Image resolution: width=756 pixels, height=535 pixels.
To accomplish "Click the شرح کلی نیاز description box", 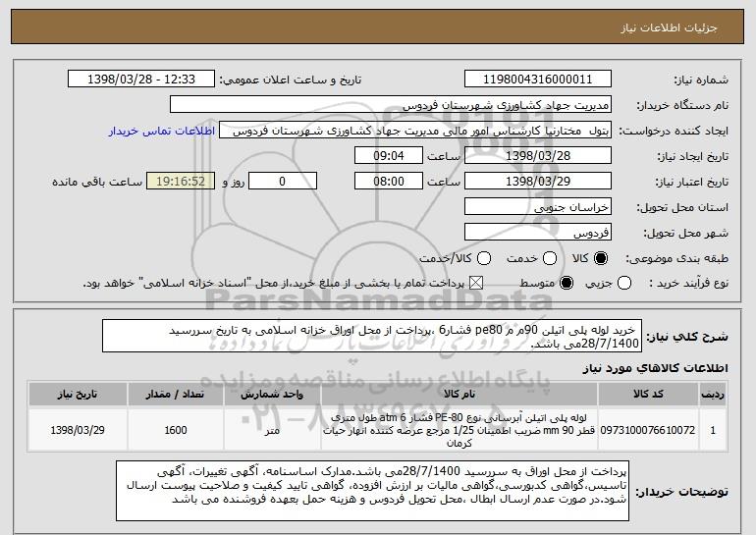I will click(x=372, y=336).
